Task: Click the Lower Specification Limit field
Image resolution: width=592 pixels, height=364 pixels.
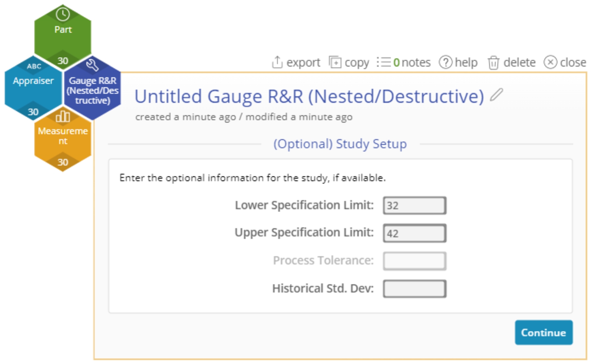Action: (x=415, y=205)
